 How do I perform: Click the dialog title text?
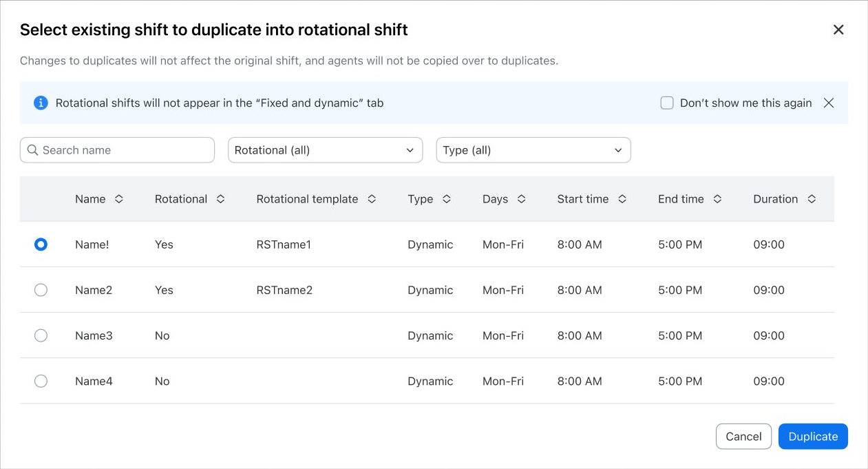tap(214, 30)
